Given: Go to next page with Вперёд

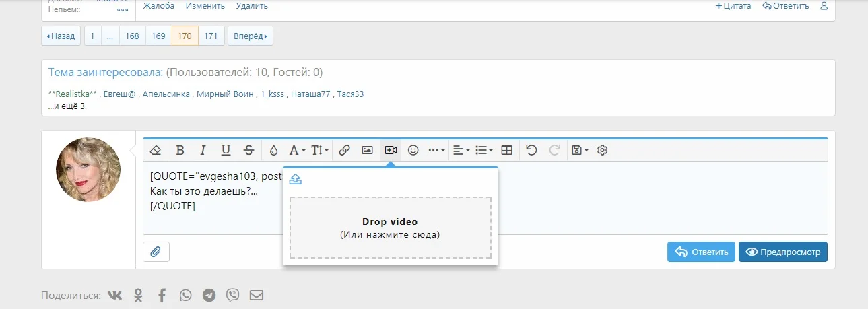Looking at the screenshot, I should [x=251, y=36].
